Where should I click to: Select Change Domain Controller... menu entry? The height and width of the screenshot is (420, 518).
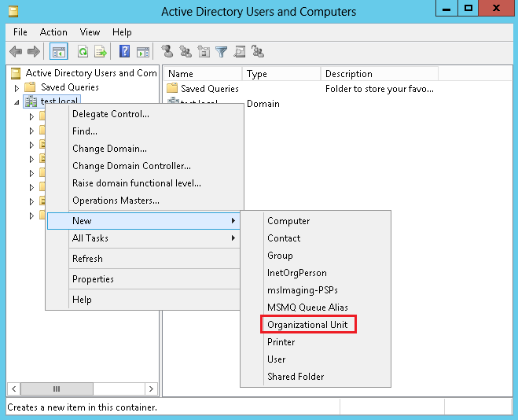pos(143,165)
